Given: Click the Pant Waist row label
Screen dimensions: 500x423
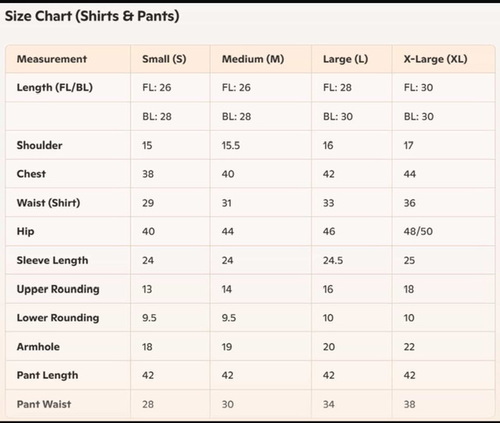Looking at the screenshot, I should [44, 404].
